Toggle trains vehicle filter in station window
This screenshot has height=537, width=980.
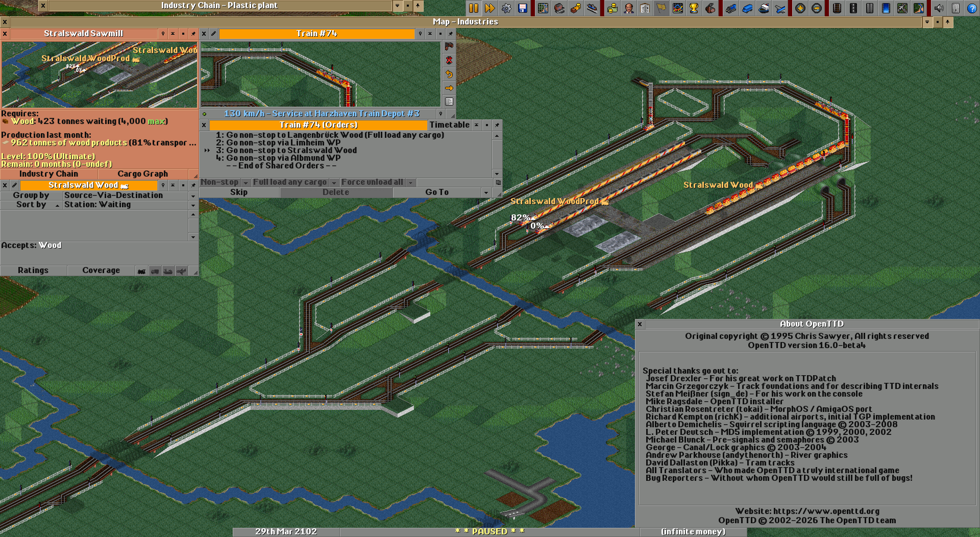(141, 271)
